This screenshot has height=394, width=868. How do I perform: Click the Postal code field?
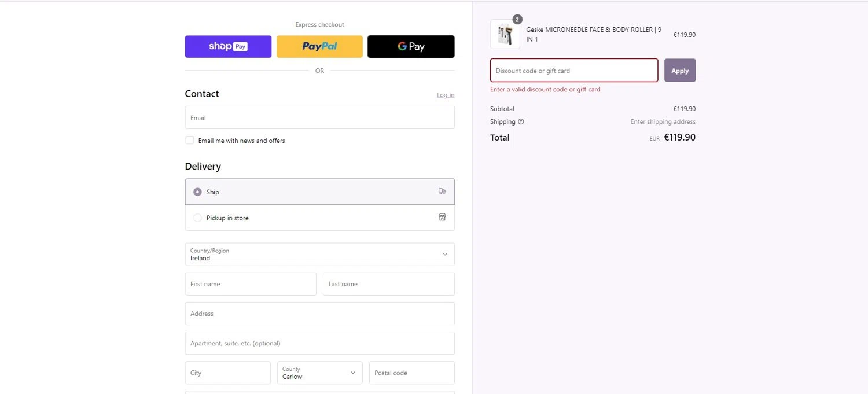click(x=411, y=373)
